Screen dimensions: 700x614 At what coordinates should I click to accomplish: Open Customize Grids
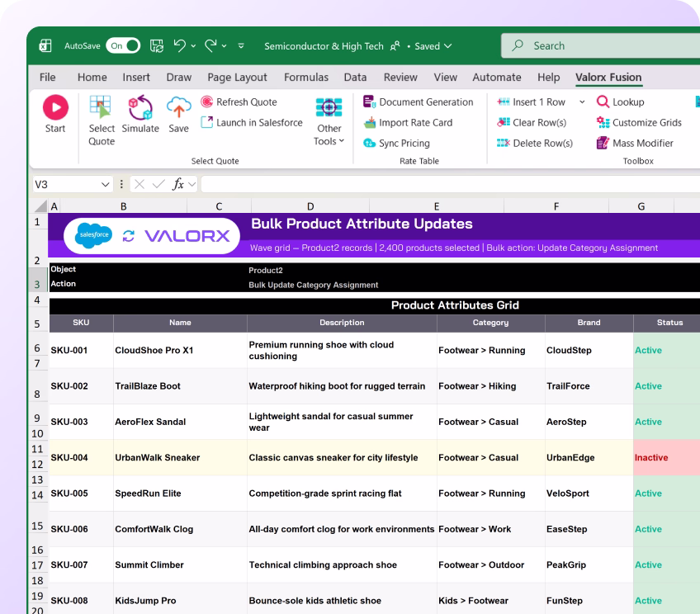pyautogui.click(x=639, y=123)
